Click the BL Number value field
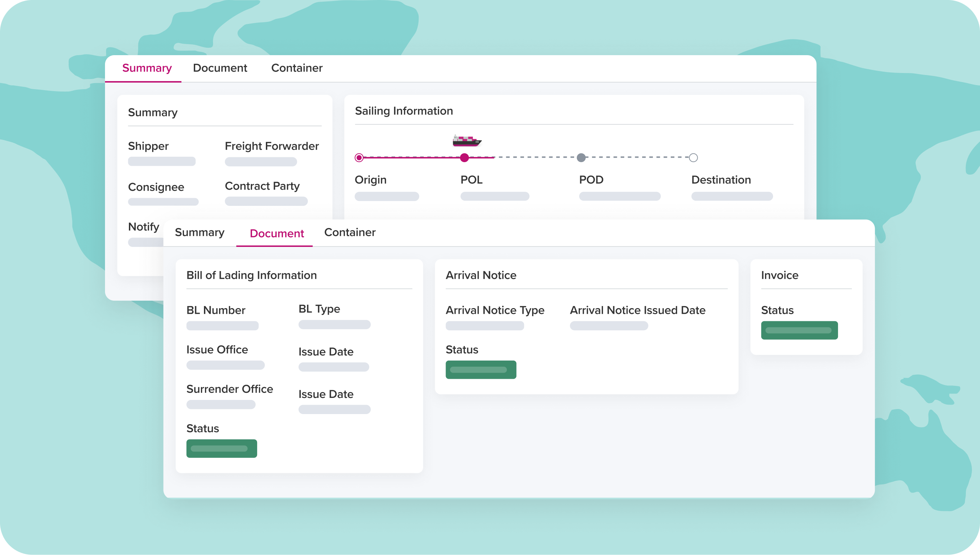Screen dimensions: 980x555 coord(222,326)
